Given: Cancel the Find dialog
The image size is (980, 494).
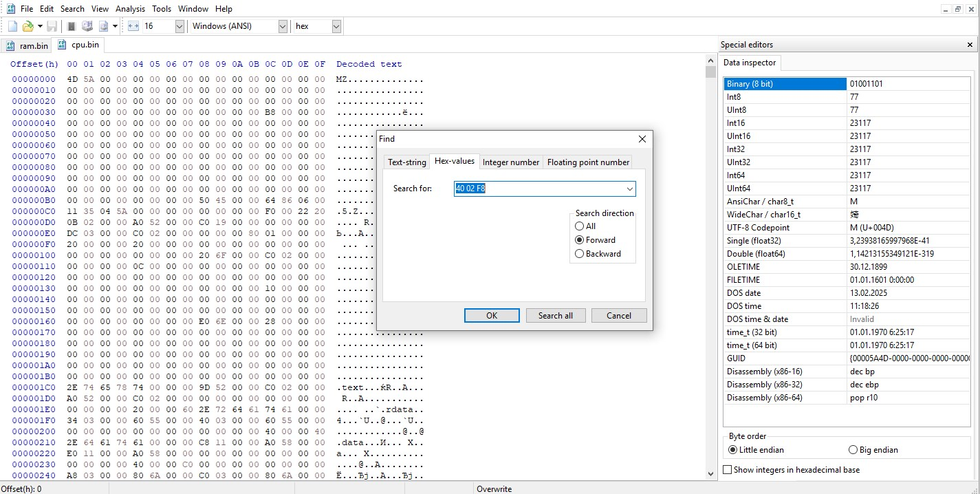Looking at the screenshot, I should point(619,315).
